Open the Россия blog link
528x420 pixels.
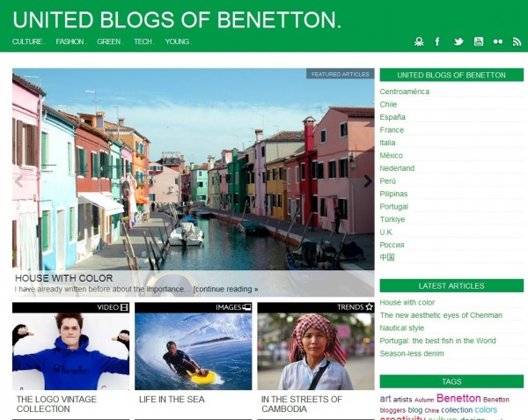click(392, 245)
